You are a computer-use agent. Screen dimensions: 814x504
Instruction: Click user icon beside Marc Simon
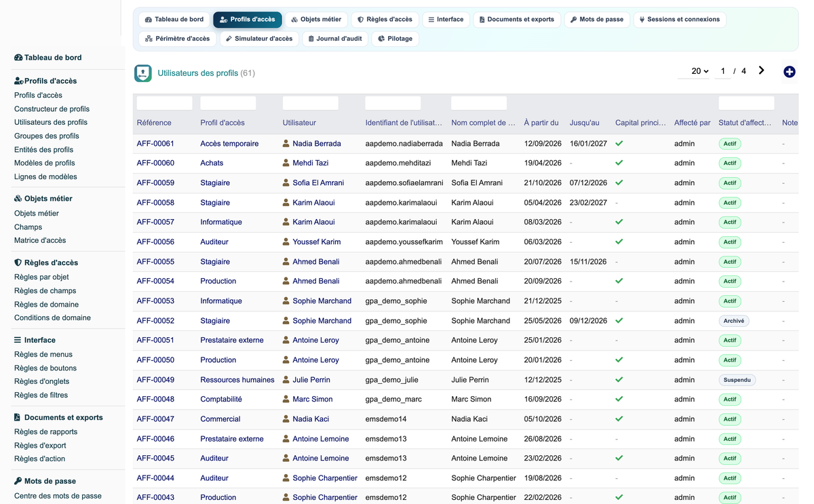pos(286,400)
